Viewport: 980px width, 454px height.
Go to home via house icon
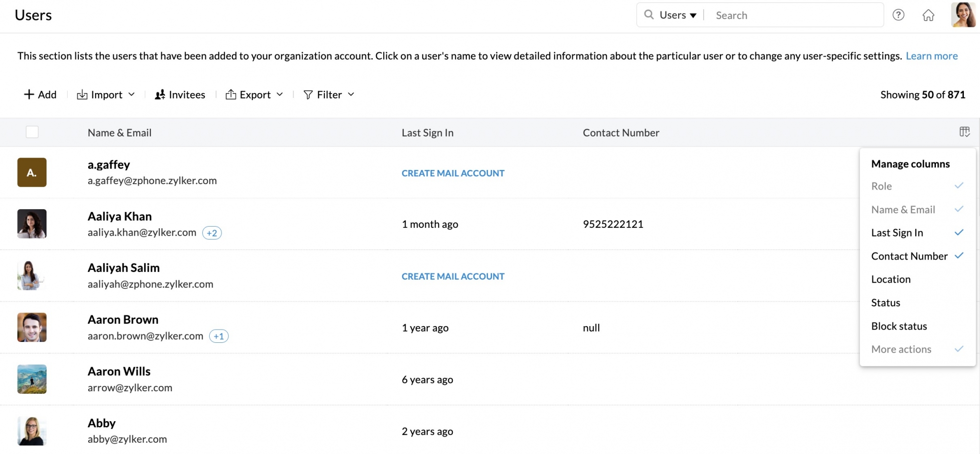pyautogui.click(x=928, y=15)
